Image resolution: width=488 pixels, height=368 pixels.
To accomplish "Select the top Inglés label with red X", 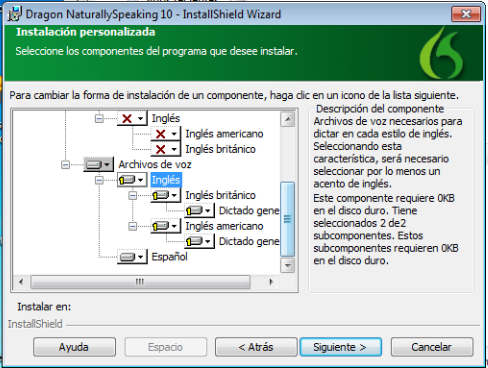I will click(x=166, y=118).
